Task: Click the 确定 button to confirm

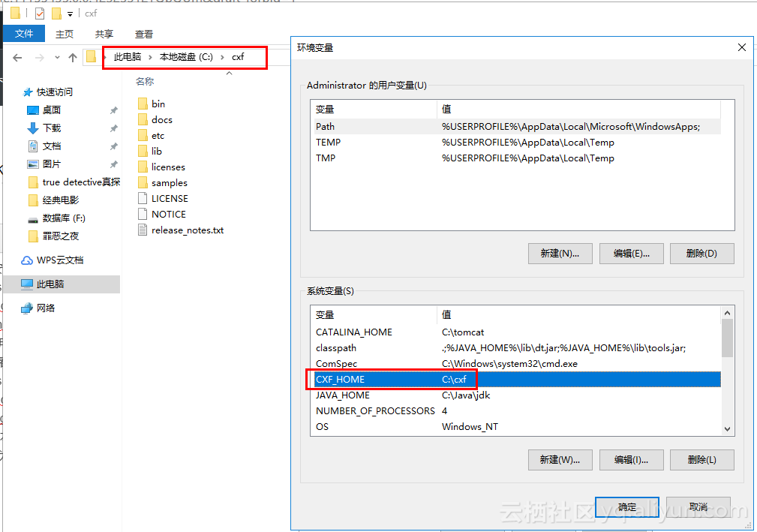Action: (x=627, y=506)
